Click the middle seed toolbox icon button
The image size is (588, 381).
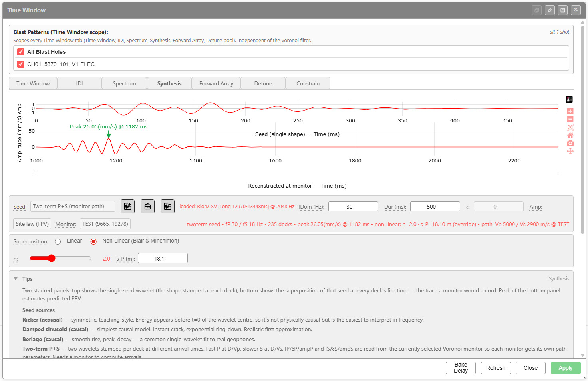pyautogui.click(x=147, y=207)
